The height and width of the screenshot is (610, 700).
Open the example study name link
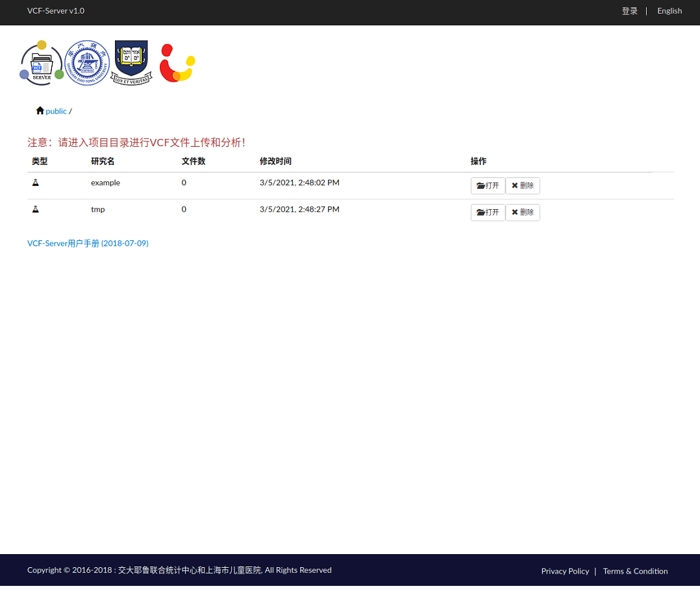[x=105, y=183]
